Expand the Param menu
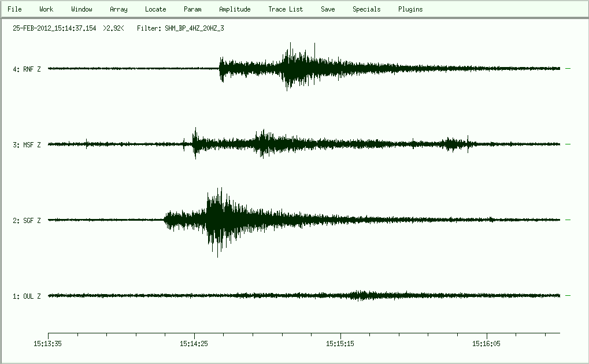 tap(192, 9)
